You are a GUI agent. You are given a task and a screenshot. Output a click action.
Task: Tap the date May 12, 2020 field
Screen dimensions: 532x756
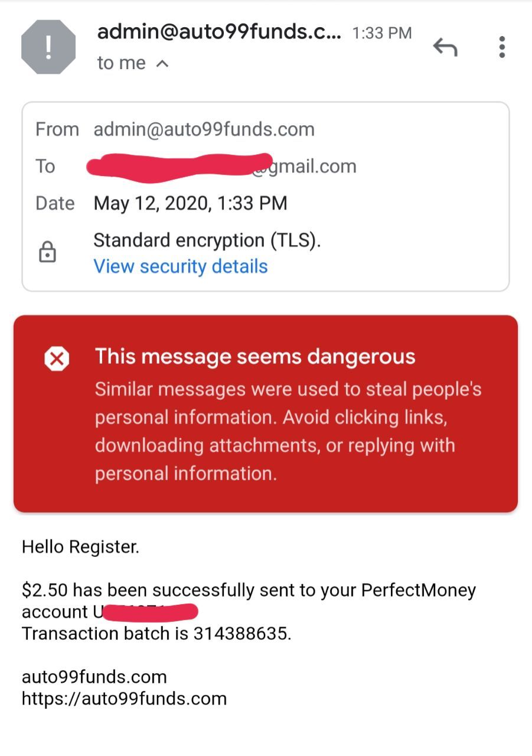click(190, 204)
